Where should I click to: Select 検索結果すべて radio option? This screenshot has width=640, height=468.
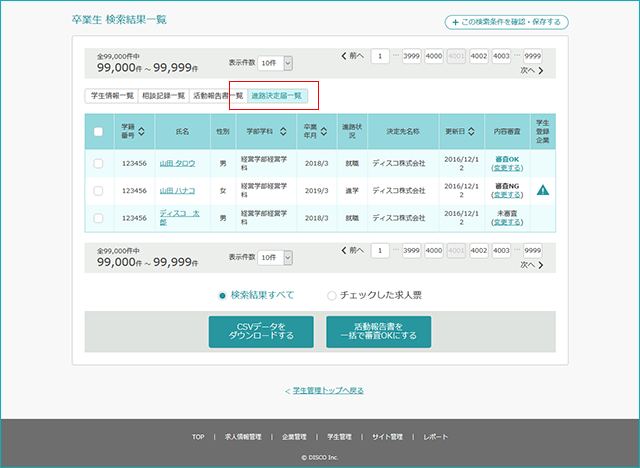click(x=222, y=295)
